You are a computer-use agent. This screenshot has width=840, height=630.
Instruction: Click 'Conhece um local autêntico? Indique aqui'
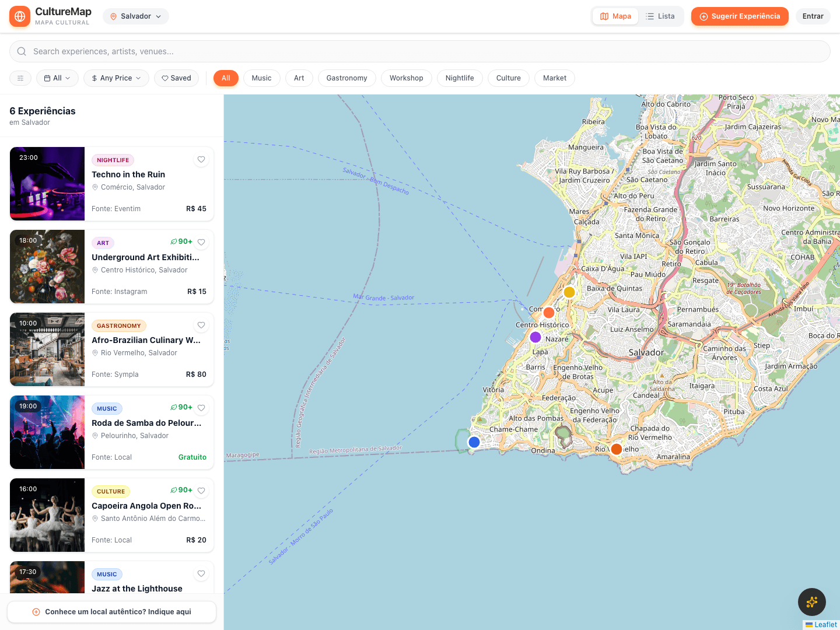[111, 612]
